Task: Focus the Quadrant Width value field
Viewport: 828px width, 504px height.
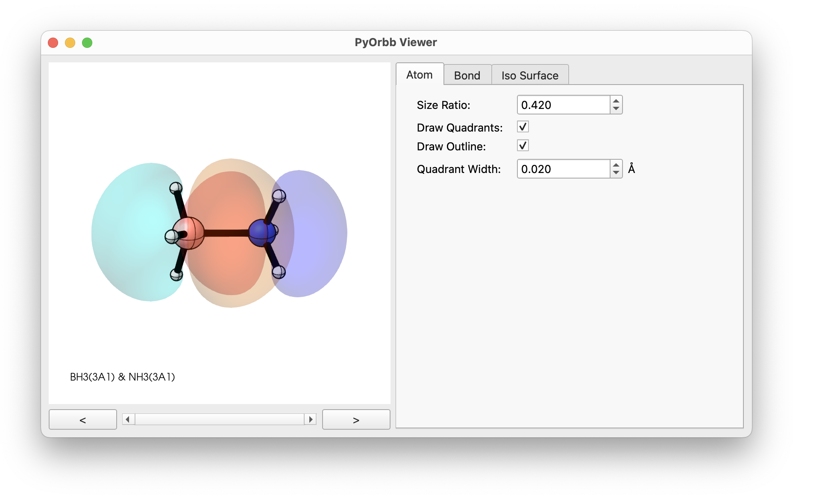Action: click(564, 169)
